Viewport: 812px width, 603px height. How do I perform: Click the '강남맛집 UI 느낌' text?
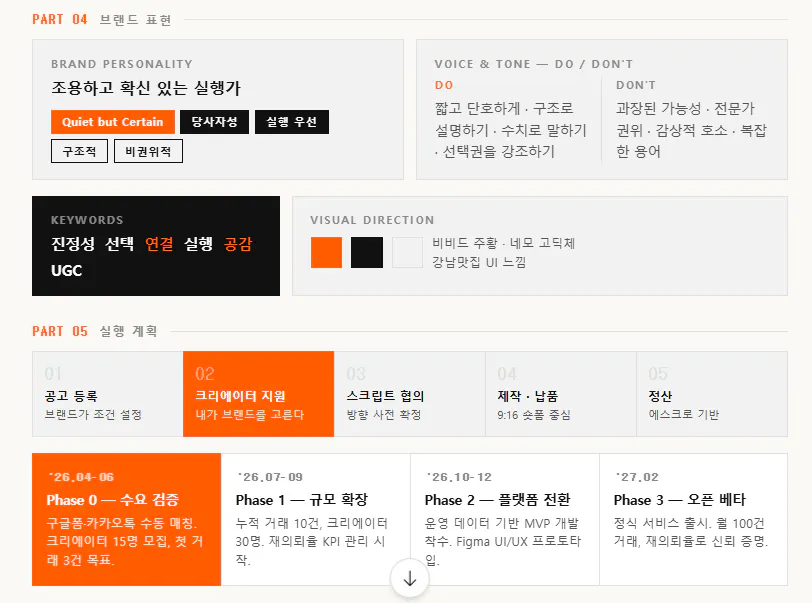pos(479,262)
